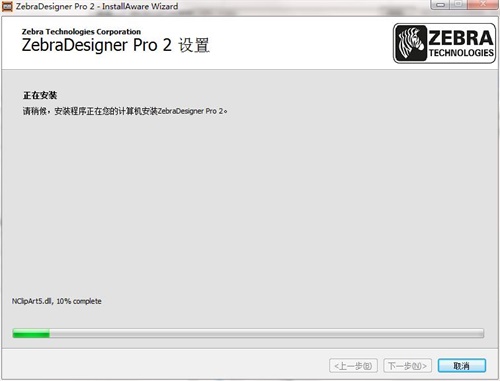Click the 'NClipArt5.dll, 10% complete' status text
The width and height of the screenshot is (500, 381).
[57, 301]
